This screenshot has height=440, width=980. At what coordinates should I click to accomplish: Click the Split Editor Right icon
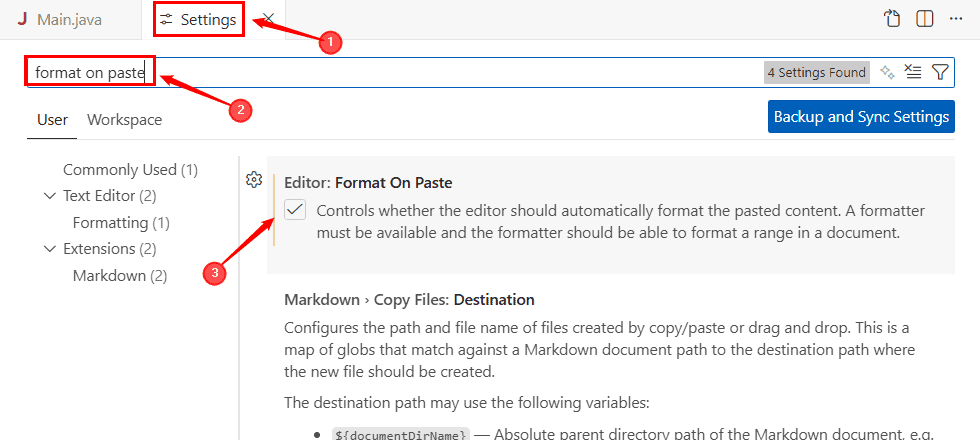[x=925, y=19]
